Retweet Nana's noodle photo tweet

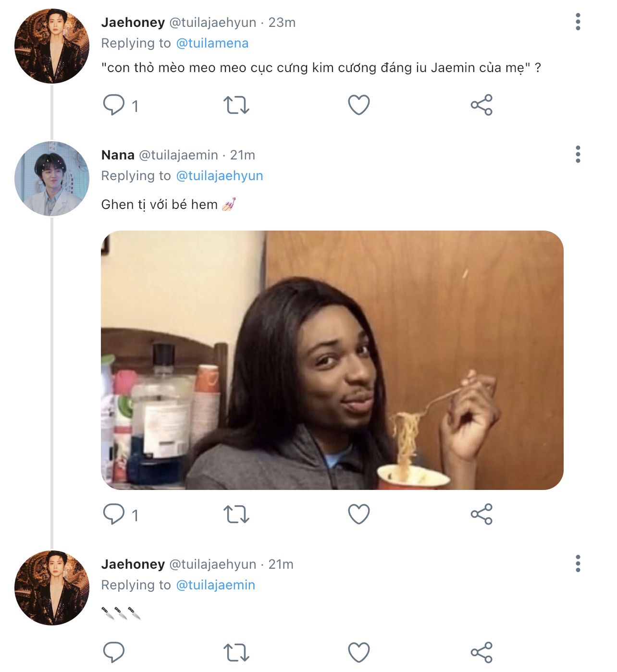236,514
